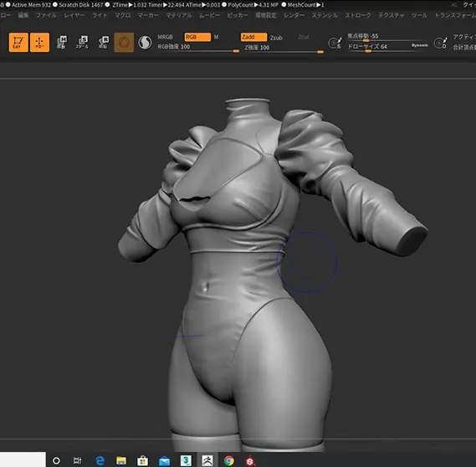Toggle the orange Zadd button
The width and height of the screenshot is (476, 467).
click(x=253, y=37)
